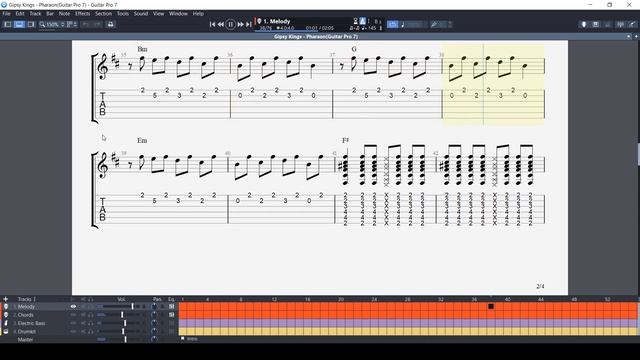Toggle the right inspector panel
Viewport: 640px width, 360px height.
point(31,24)
